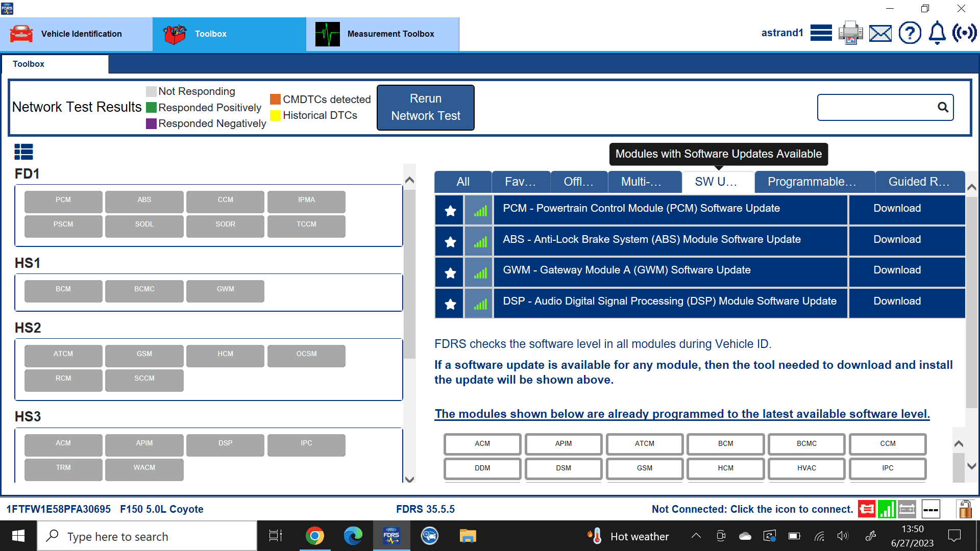Click the battery status icon in status bar
Screen dimensions: 980x551
tap(907, 509)
